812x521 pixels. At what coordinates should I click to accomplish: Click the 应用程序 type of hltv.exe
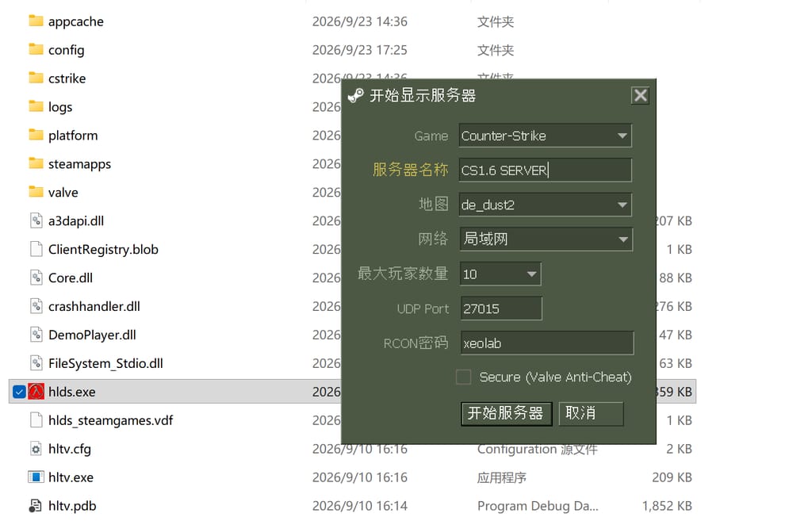(x=502, y=477)
